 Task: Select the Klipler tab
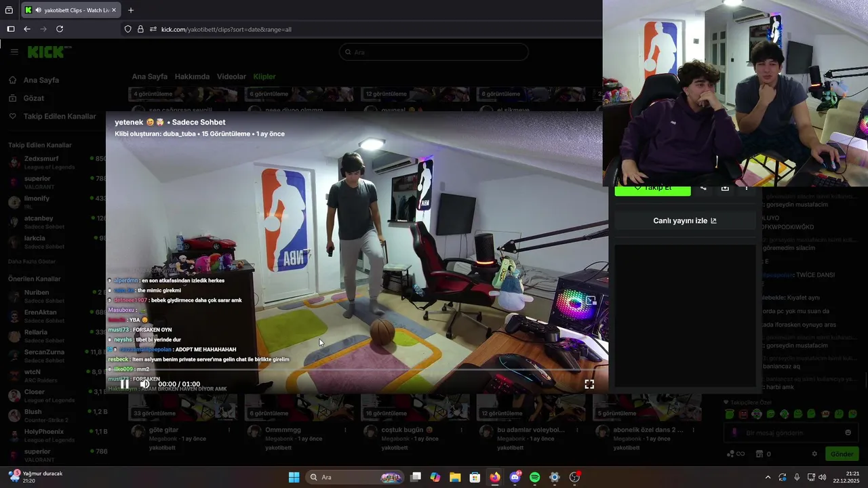click(x=264, y=77)
